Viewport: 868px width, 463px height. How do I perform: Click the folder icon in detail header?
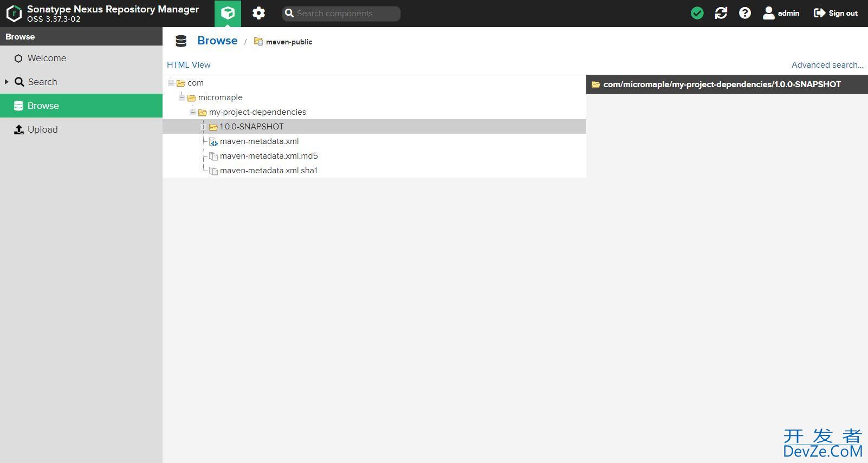(596, 84)
